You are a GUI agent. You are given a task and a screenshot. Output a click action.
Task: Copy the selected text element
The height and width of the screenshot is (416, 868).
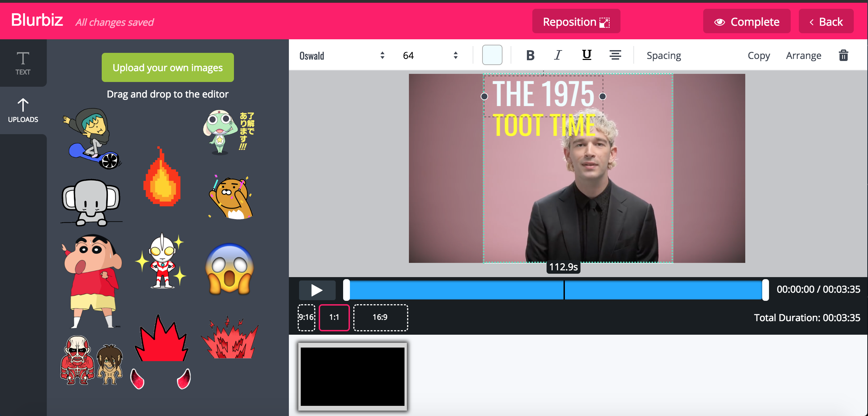click(x=758, y=56)
